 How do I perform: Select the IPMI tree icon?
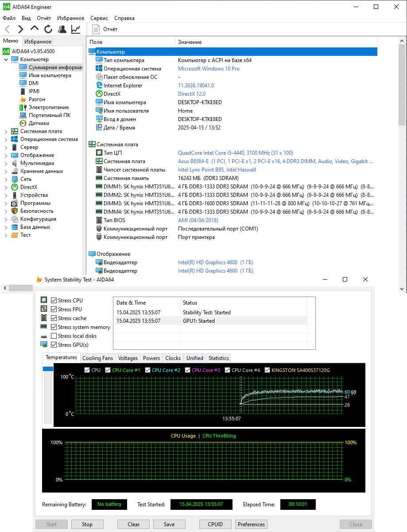coord(23,91)
